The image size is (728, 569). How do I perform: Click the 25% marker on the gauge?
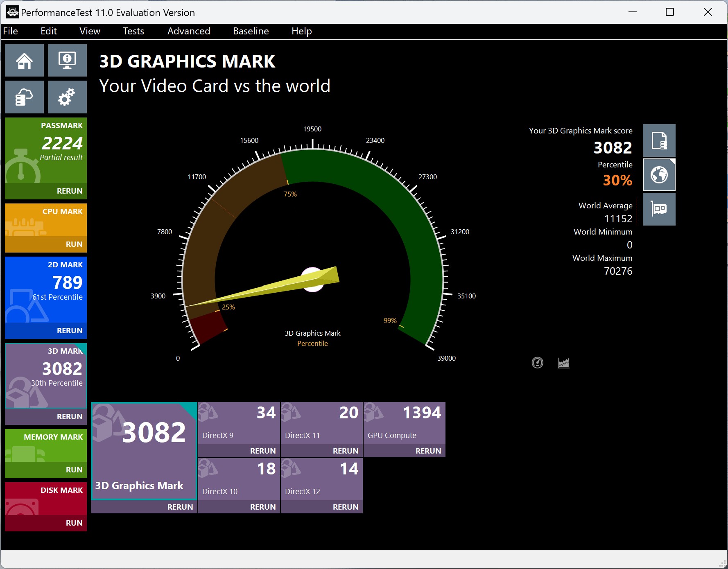pos(228,307)
